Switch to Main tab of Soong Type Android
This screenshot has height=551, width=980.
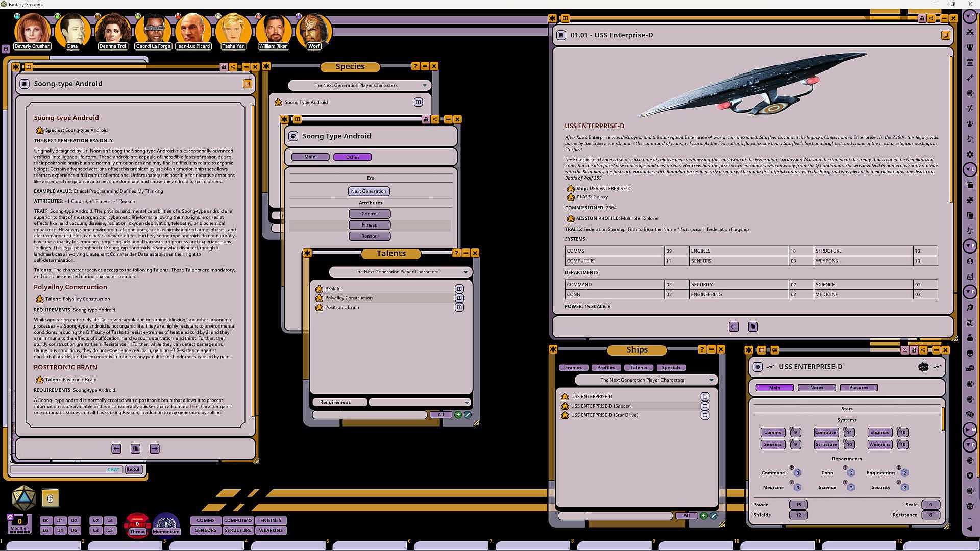tap(310, 157)
